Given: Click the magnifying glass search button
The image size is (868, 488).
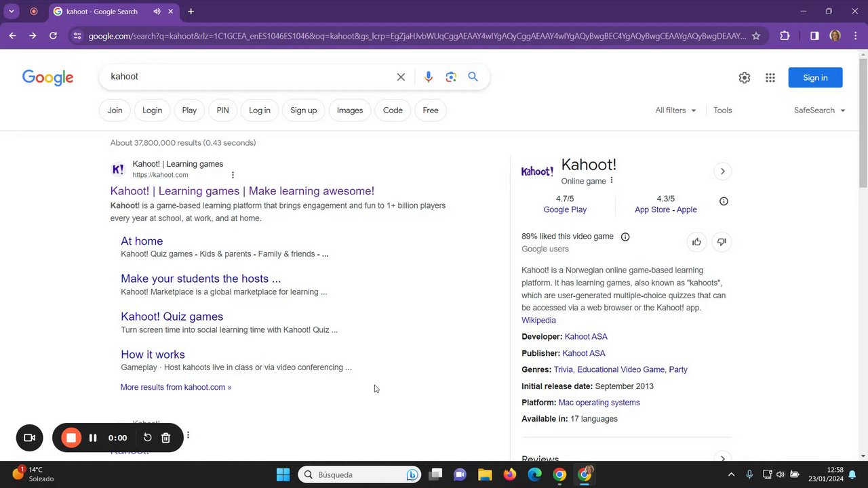Looking at the screenshot, I should coord(473,77).
